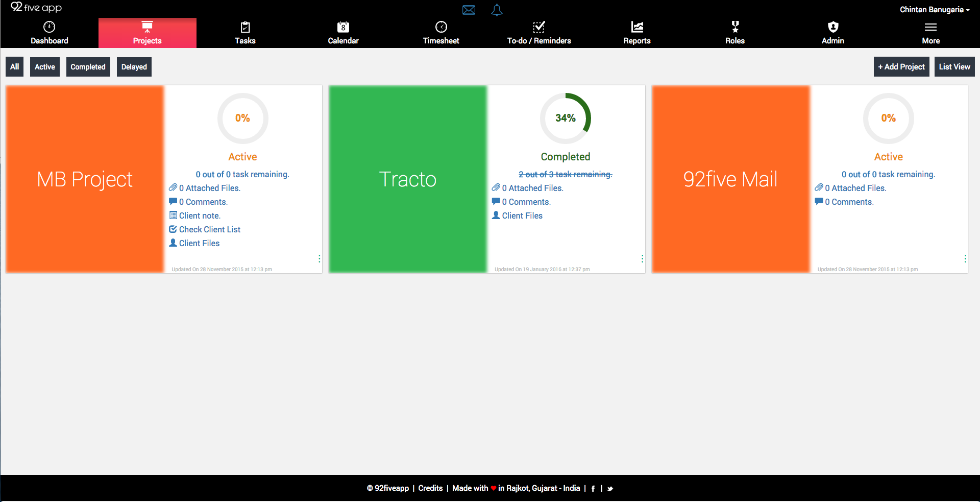Click comment bubble icon in 92five Mail card
This screenshot has width=980, height=502.
(819, 201)
